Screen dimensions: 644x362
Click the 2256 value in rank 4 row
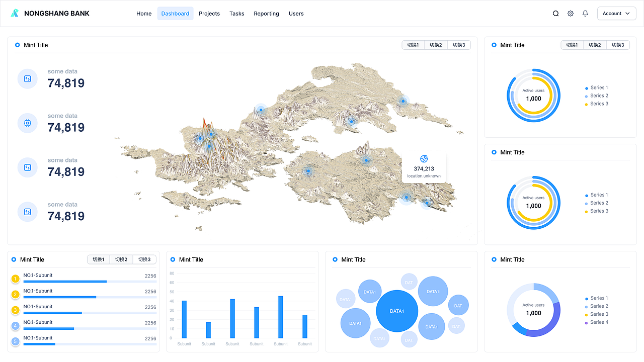point(150,323)
